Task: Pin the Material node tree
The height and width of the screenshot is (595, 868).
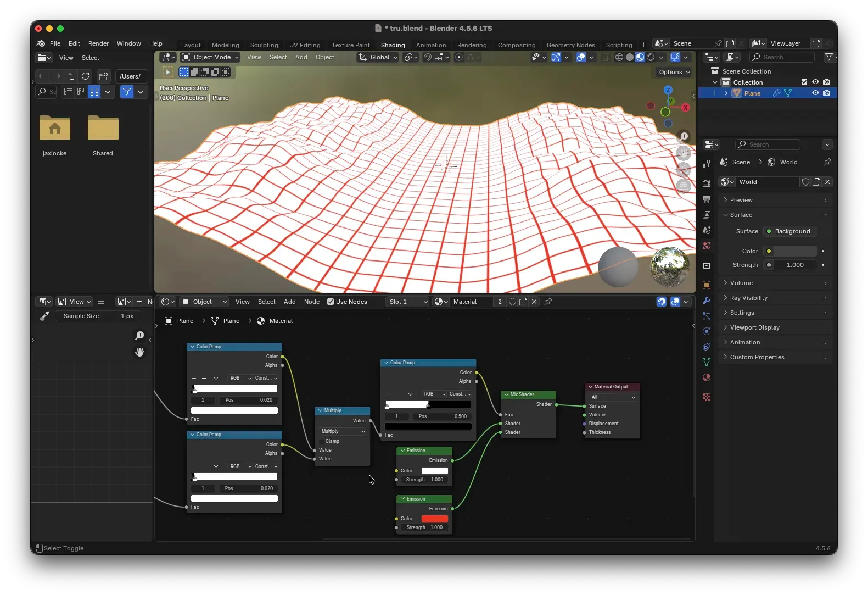Action: pos(548,302)
